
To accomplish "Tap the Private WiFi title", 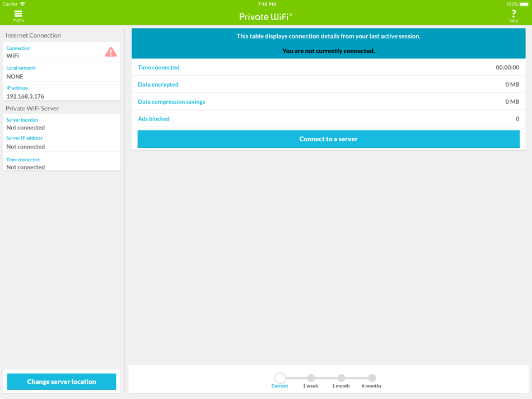I will (x=265, y=17).
